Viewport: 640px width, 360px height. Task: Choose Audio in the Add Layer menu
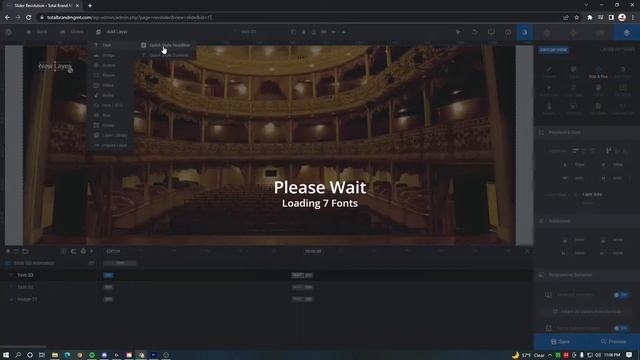[111, 95]
